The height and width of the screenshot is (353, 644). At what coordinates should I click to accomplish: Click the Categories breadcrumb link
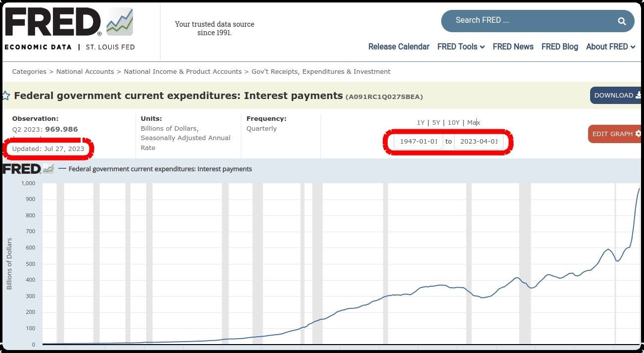click(x=29, y=72)
